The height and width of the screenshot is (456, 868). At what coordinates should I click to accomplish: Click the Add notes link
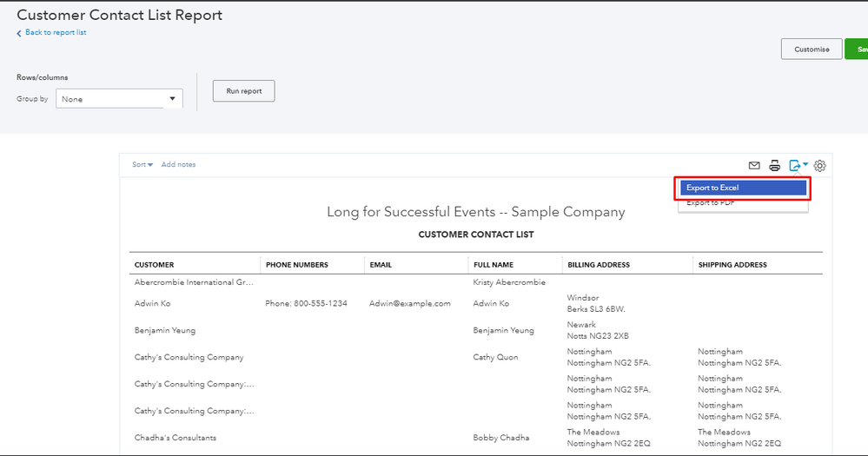tap(178, 165)
